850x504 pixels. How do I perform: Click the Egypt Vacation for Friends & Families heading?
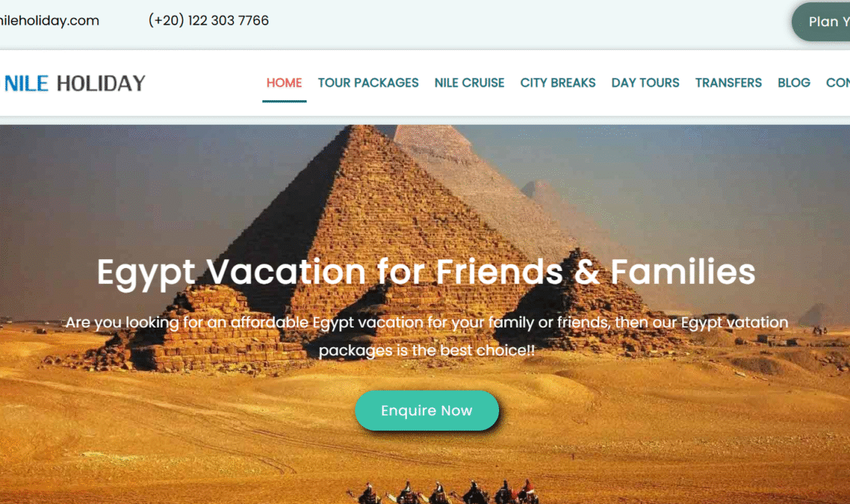click(426, 272)
